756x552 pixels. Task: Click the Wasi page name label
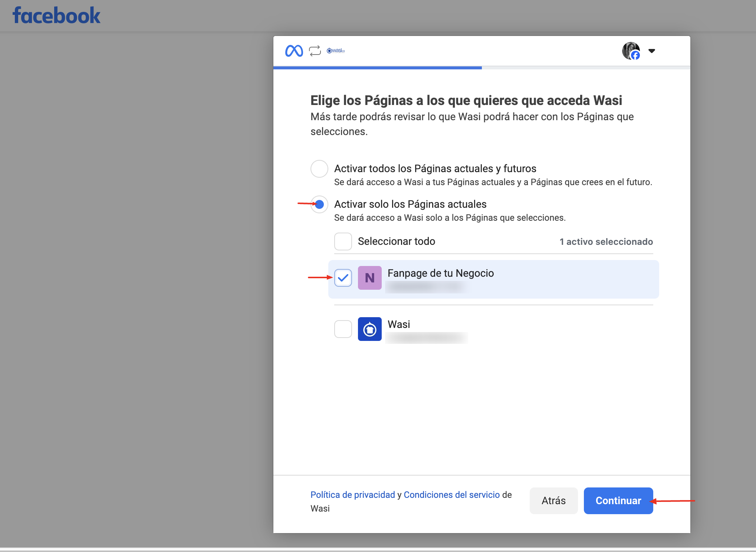click(x=399, y=324)
